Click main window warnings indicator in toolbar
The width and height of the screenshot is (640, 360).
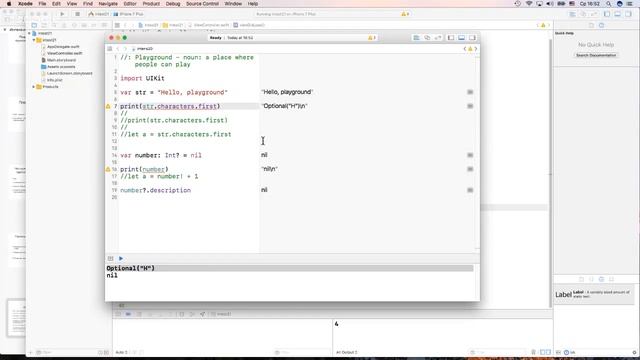(x=405, y=14)
